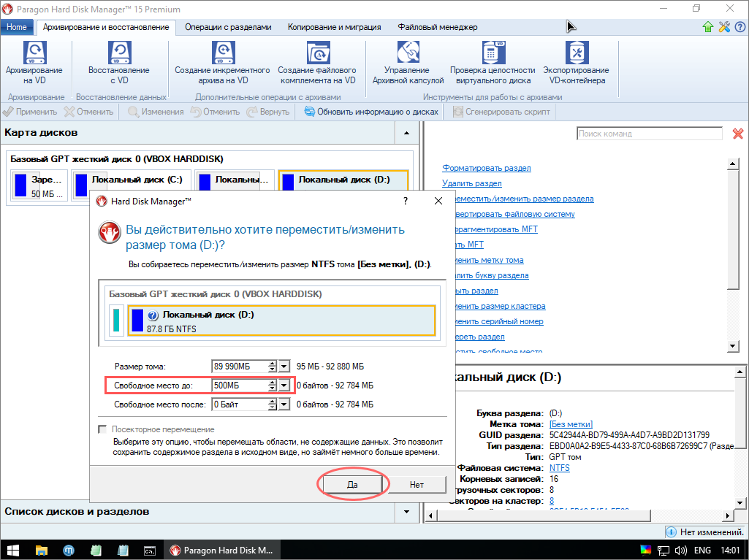The width and height of the screenshot is (749, 560).
Task: Open Создание файлового комплемента на VD
Action: click(317, 63)
